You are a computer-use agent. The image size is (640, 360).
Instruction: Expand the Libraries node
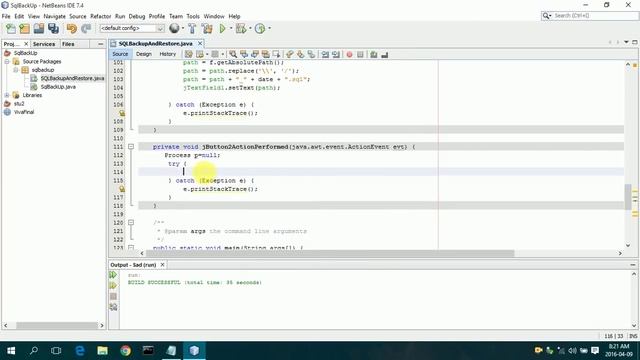pyautogui.click(x=7, y=95)
